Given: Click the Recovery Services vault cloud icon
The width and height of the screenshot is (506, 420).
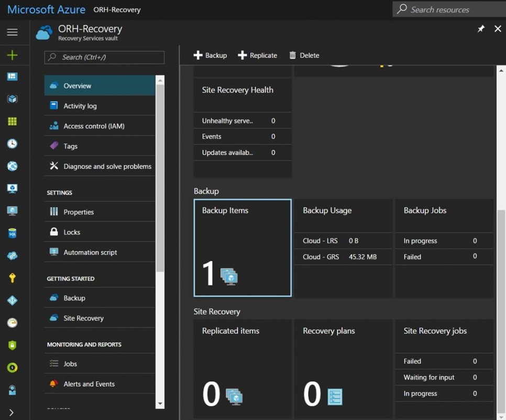Looking at the screenshot, I should 44,32.
